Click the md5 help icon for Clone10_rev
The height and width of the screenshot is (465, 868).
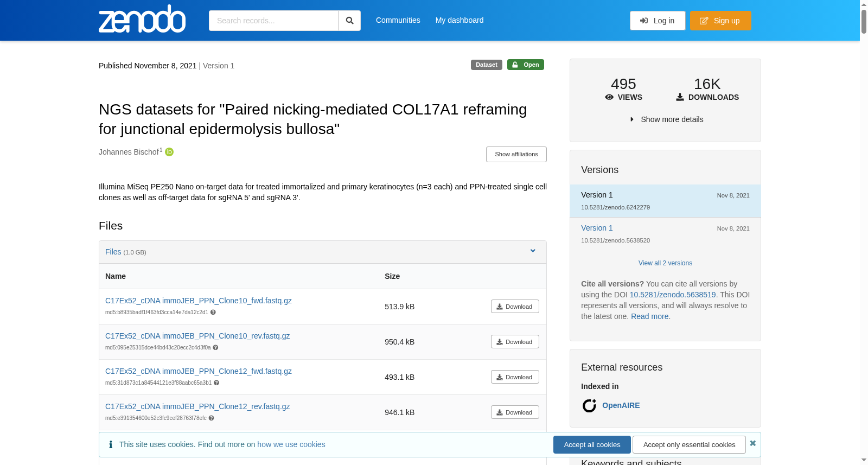pyautogui.click(x=215, y=348)
